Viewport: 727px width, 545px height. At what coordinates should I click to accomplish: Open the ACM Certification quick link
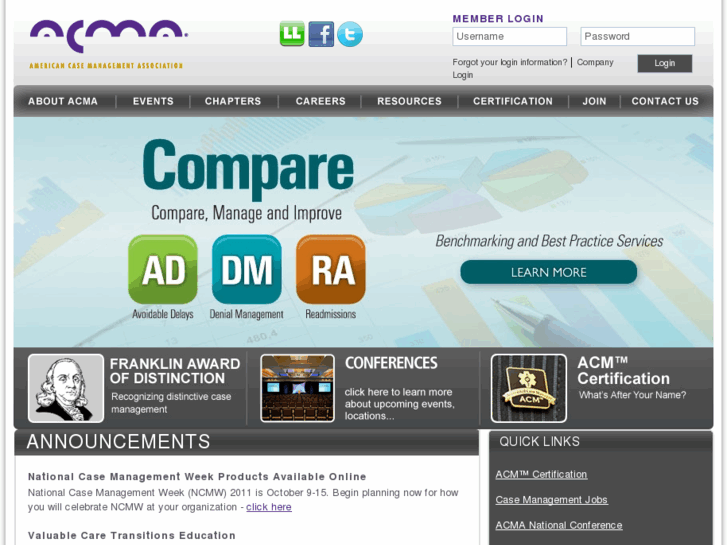[541, 474]
